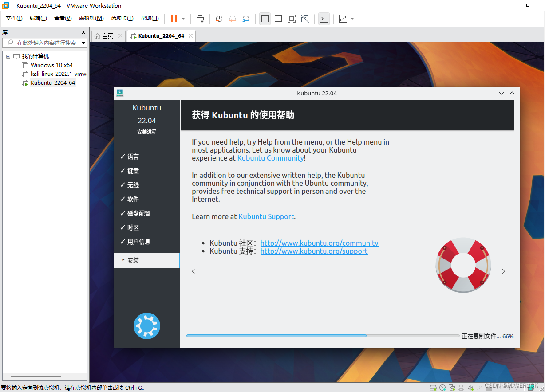545x392 pixels.
Task: Collapse the 我的计算机 tree node
Action: click(x=8, y=56)
